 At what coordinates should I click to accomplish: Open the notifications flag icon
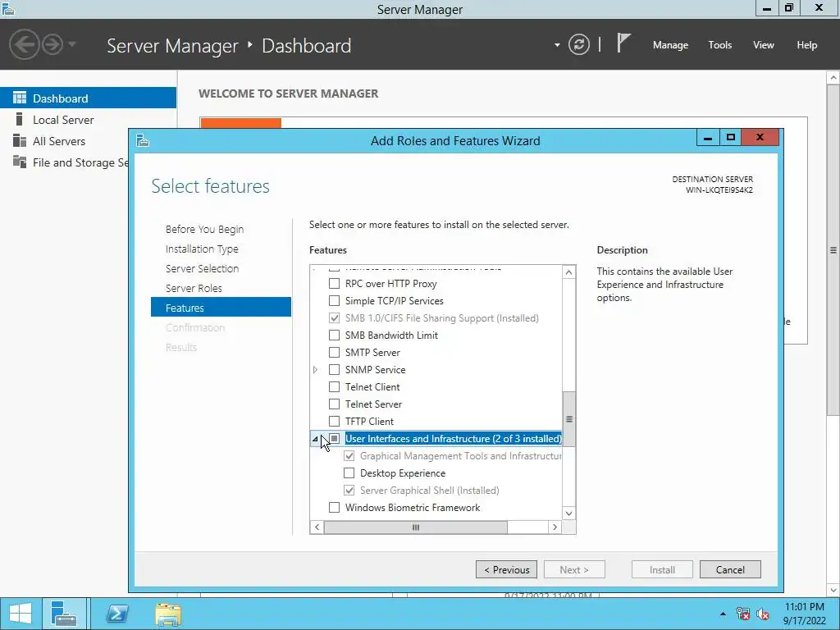[x=623, y=43]
